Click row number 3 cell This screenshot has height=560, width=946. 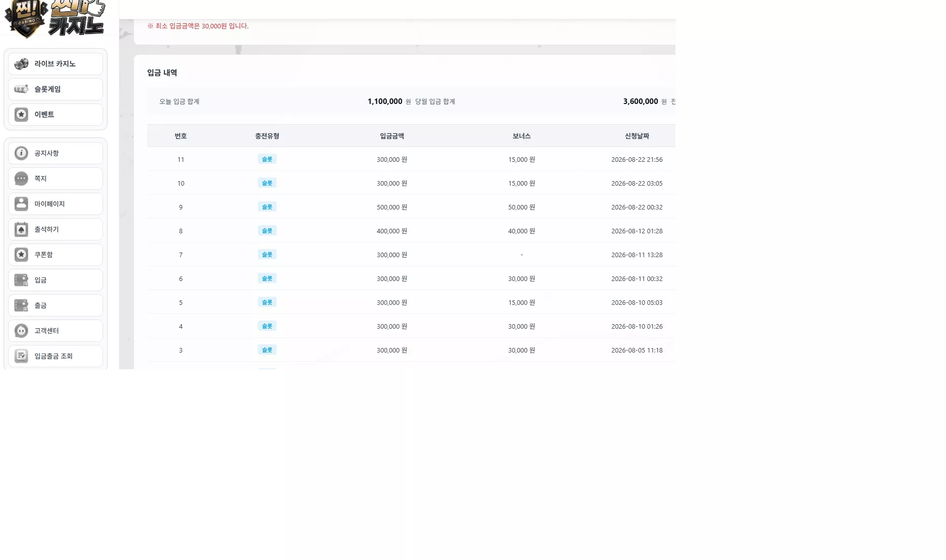click(x=181, y=350)
